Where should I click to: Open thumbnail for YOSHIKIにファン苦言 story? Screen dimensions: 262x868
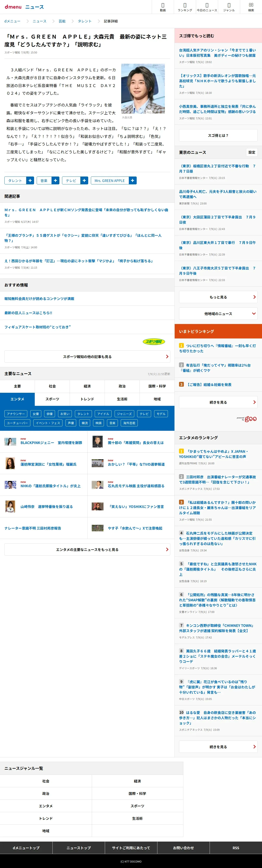(97, 506)
